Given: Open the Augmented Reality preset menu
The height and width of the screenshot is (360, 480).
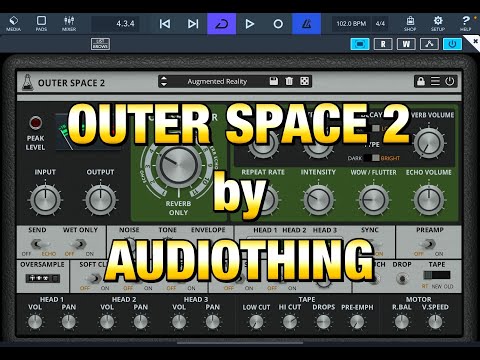Looking at the screenshot, I should click(217, 81).
